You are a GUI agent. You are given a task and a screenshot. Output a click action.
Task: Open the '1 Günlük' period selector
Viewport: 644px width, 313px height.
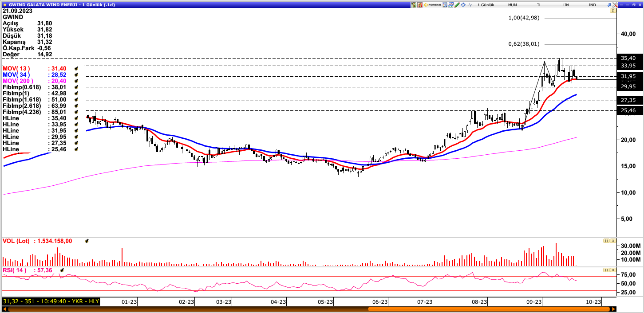pyautogui.click(x=486, y=4)
